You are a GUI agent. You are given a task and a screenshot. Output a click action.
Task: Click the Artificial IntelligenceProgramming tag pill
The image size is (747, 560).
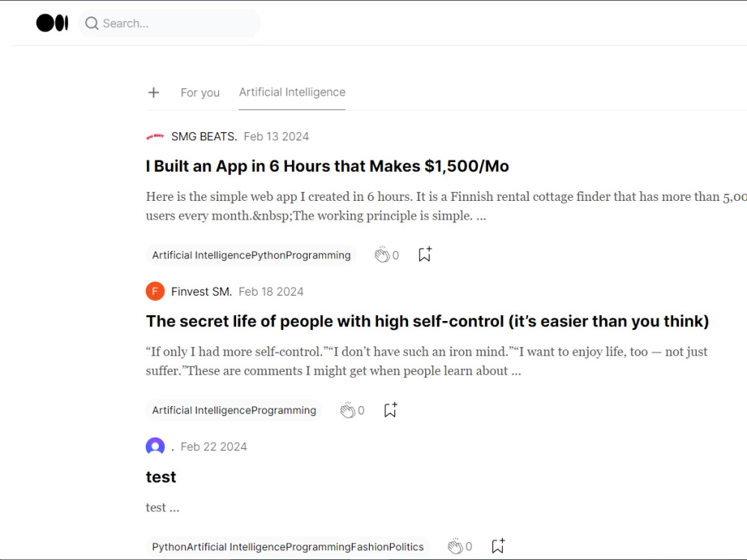[234, 409]
